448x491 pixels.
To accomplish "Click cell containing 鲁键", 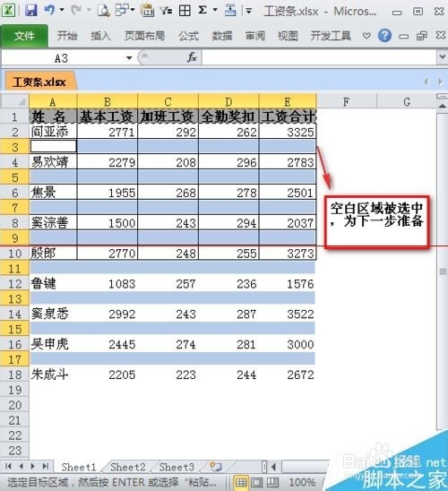I will [53, 283].
